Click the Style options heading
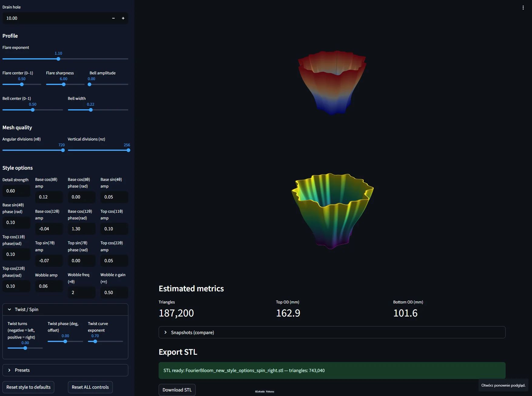The height and width of the screenshot is (396, 532). click(18, 168)
